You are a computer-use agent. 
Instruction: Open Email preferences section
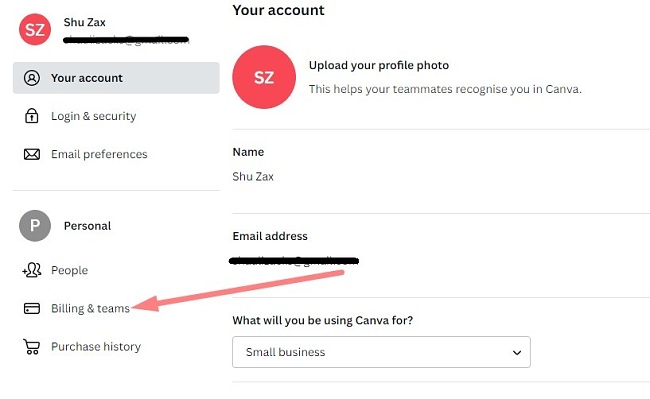tap(99, 154)
